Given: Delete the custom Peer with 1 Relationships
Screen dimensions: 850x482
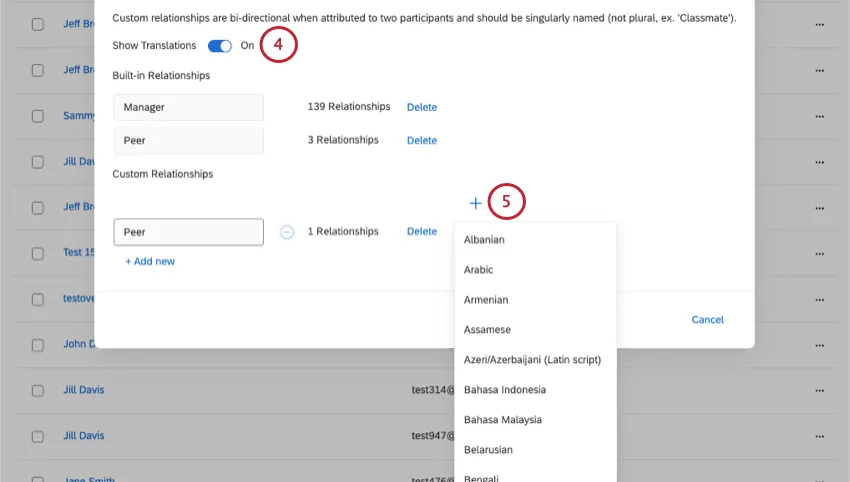Looking at the screenshot, I should 422,232.
